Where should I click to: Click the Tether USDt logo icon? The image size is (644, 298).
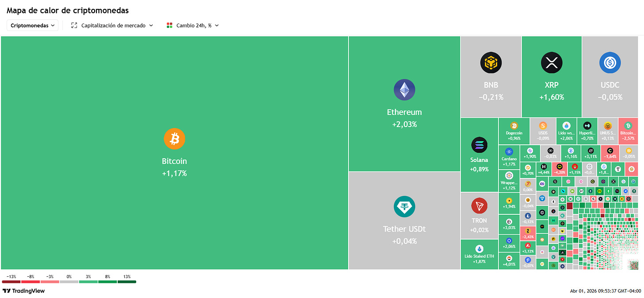pos(404,207)
